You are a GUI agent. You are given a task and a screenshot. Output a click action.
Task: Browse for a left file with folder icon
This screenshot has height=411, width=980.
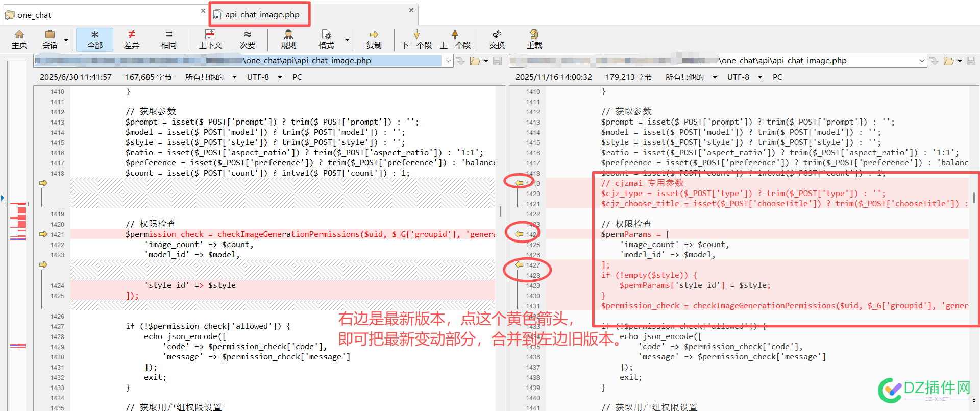[475, 61]
